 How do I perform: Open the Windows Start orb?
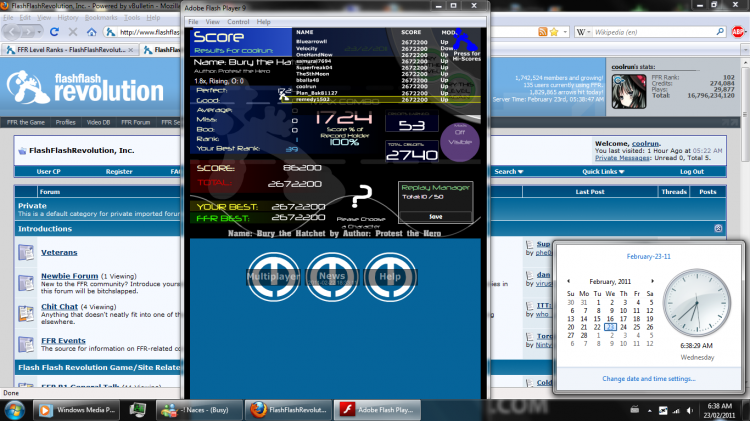click(14, 410)
